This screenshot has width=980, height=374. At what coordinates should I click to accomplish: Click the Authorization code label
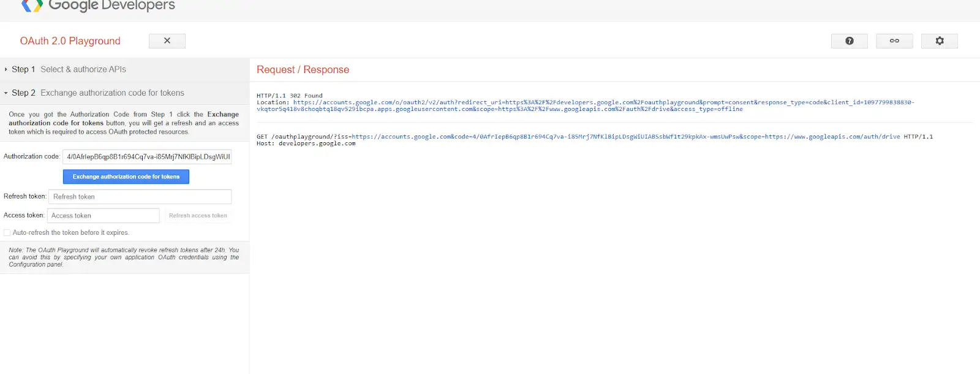32,156
